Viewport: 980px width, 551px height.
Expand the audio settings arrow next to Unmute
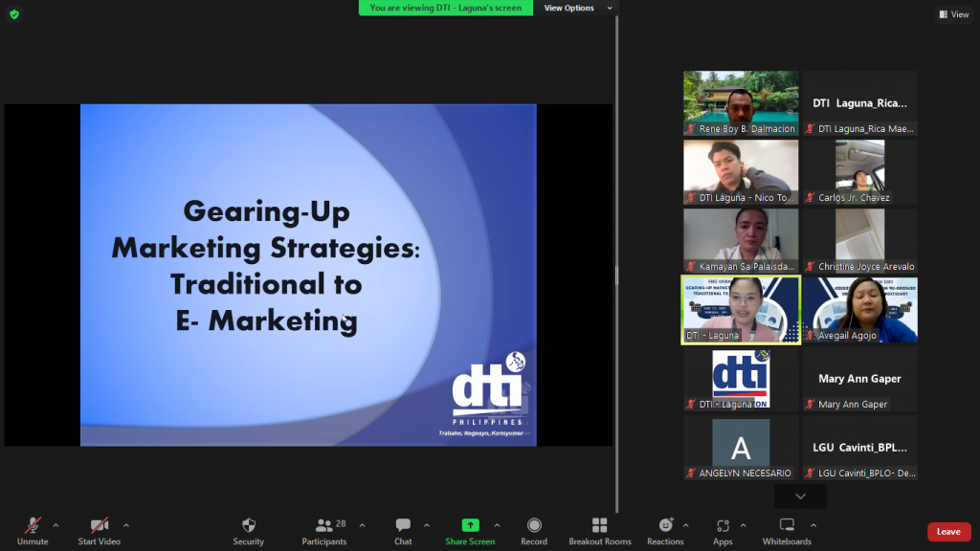pos(56,524)
